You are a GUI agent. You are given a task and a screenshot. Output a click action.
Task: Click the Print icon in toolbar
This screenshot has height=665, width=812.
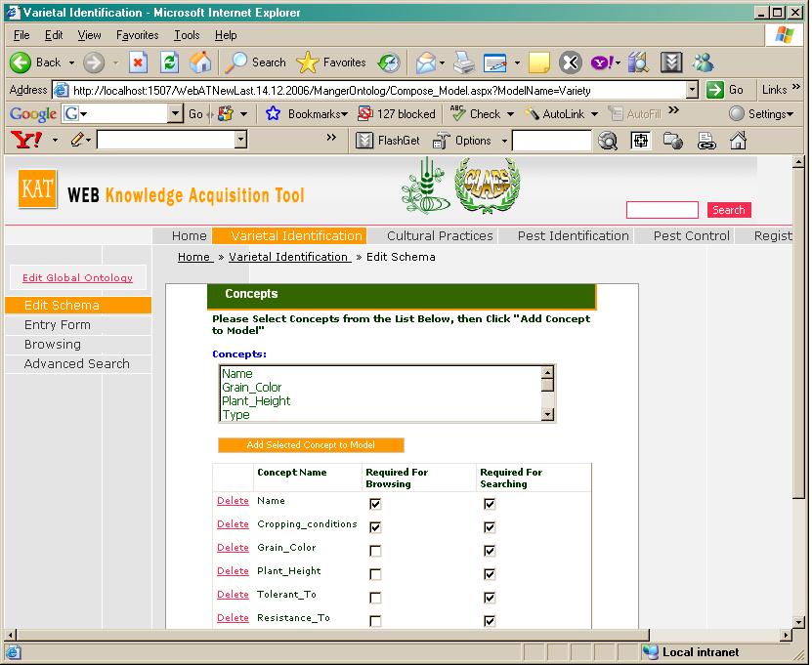click(464, 62)
